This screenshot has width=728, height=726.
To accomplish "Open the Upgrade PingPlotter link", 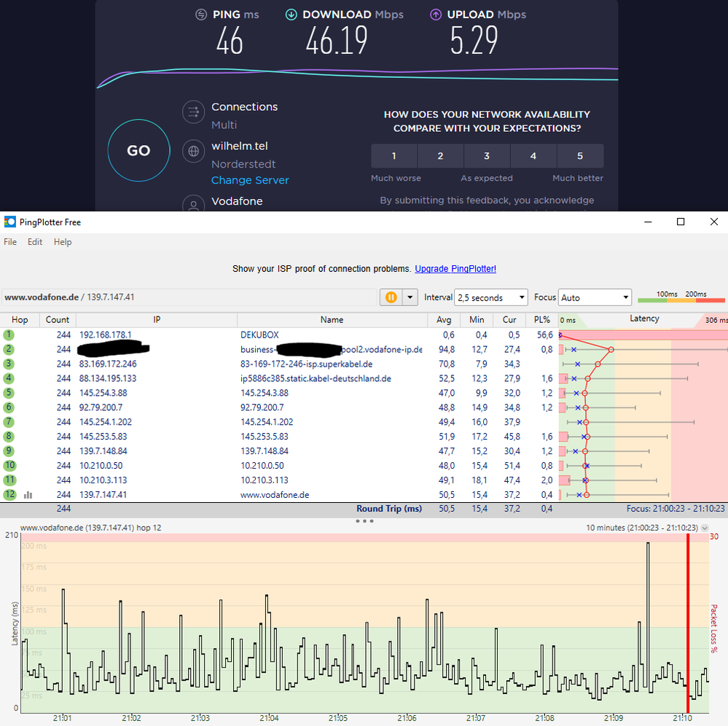I will 455,268.
